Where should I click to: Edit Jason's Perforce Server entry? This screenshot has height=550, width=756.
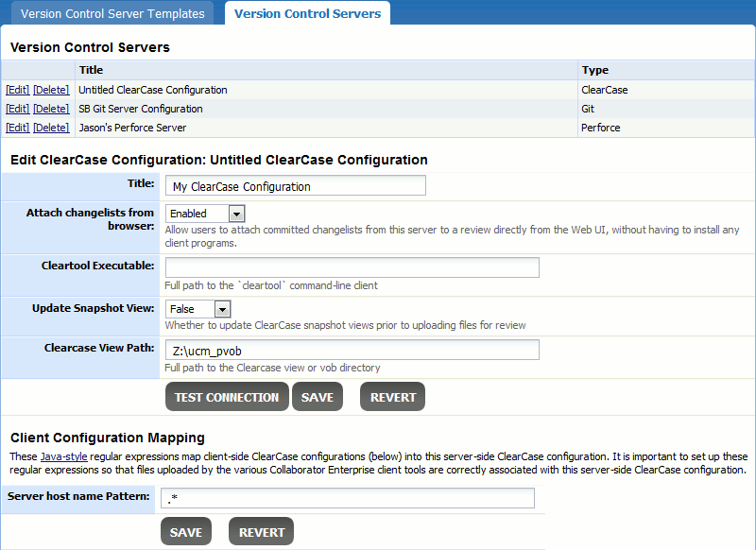point(17,128)
